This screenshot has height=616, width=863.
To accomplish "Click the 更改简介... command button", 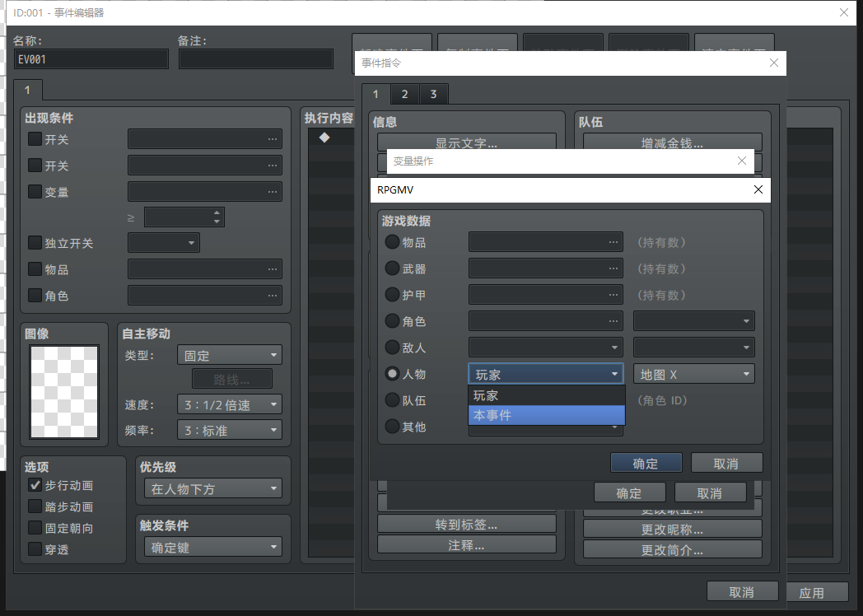I will pyautogui.click(x=673, y=549).
